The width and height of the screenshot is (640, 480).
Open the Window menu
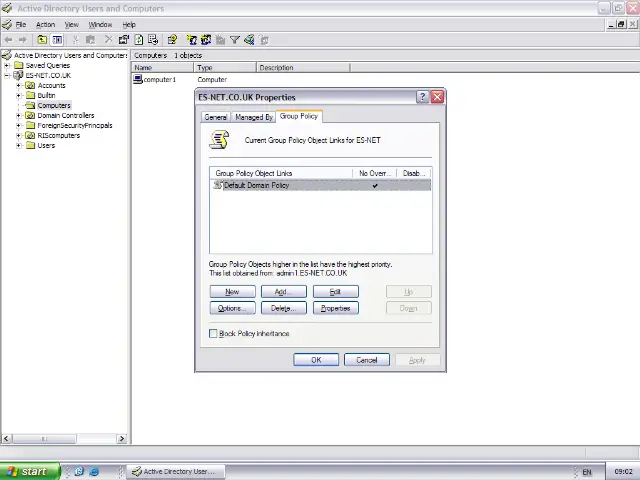[x=100, y=24]
